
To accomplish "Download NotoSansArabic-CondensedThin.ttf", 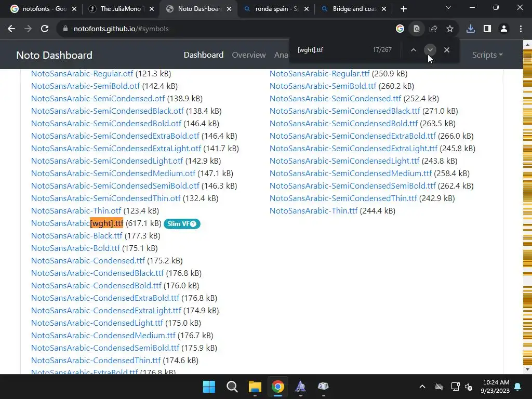I will click(96, 361).
